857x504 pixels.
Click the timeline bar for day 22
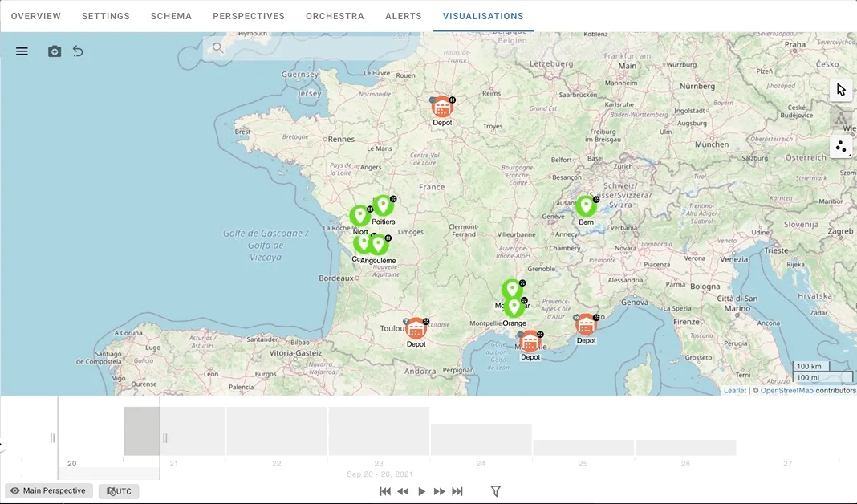277,431
